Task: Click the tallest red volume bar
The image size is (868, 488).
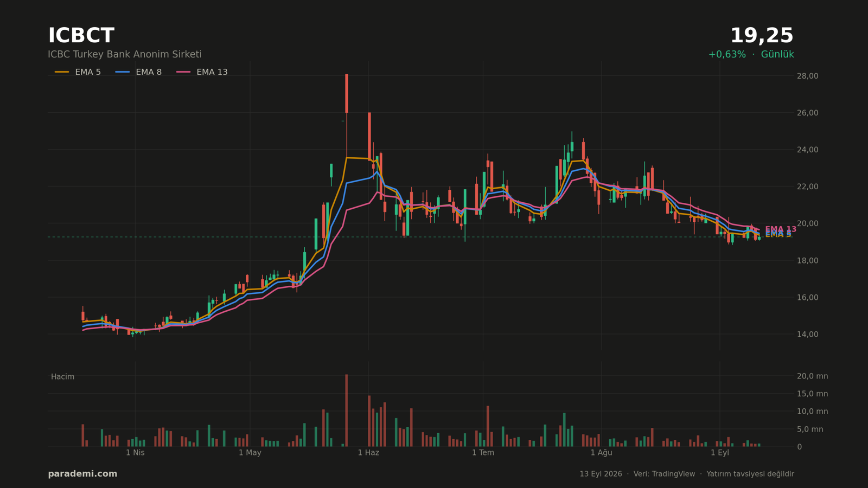Action: (347, 410)
